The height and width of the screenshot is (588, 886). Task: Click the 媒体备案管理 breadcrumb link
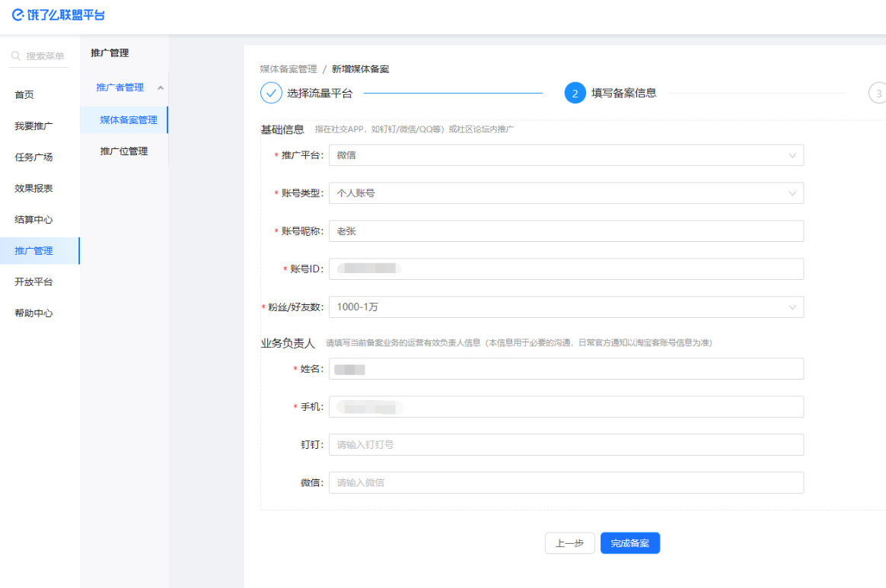(x=288, y=69)
